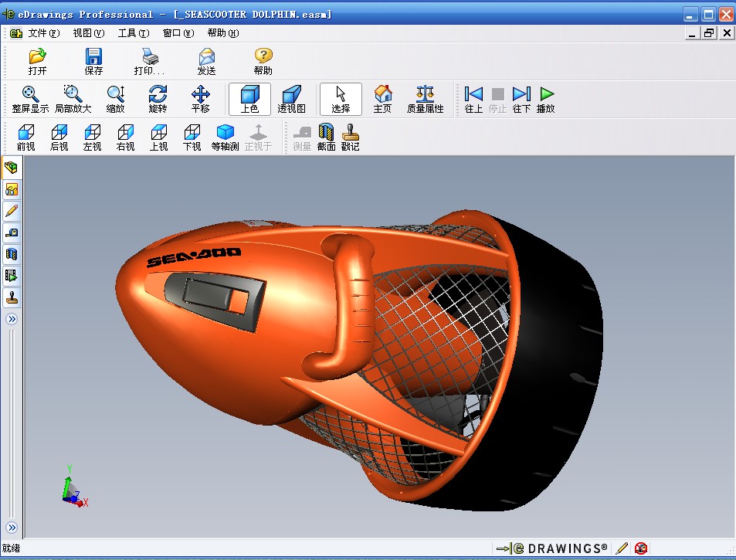Open the components tab in left sidebar

(x=12, y=168)
